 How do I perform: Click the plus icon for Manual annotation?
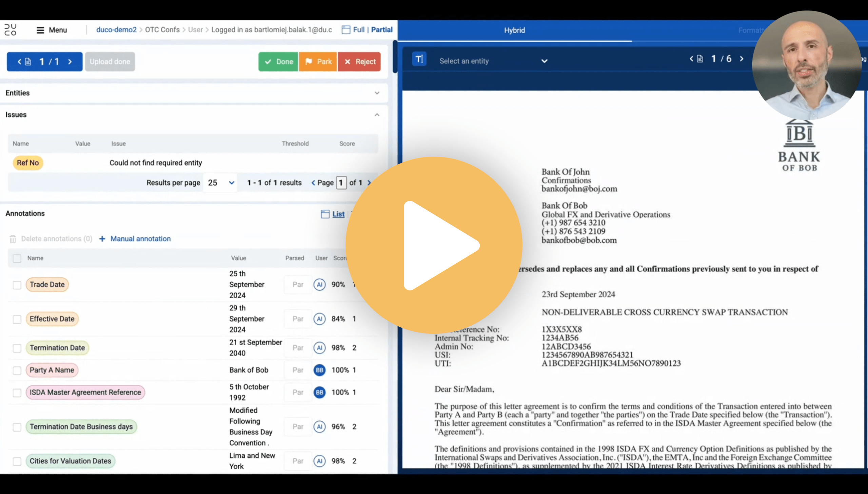tap(102, 239)
